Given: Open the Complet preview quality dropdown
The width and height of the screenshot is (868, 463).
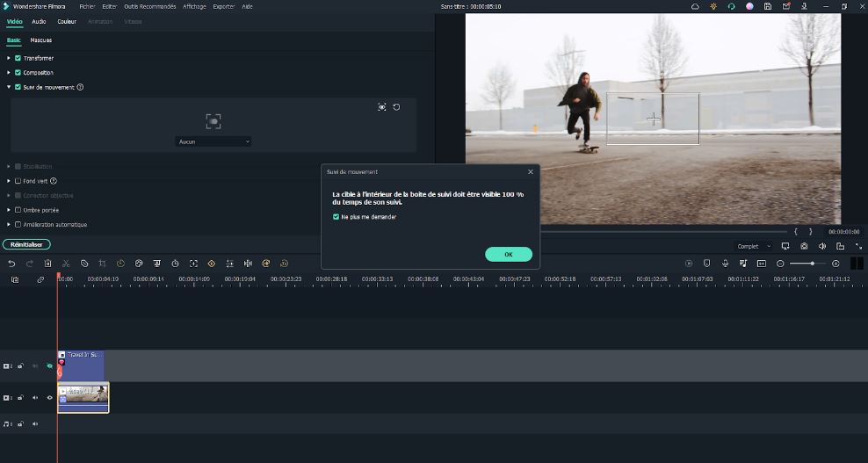Looking at the screenshot, I should point(754,247).
